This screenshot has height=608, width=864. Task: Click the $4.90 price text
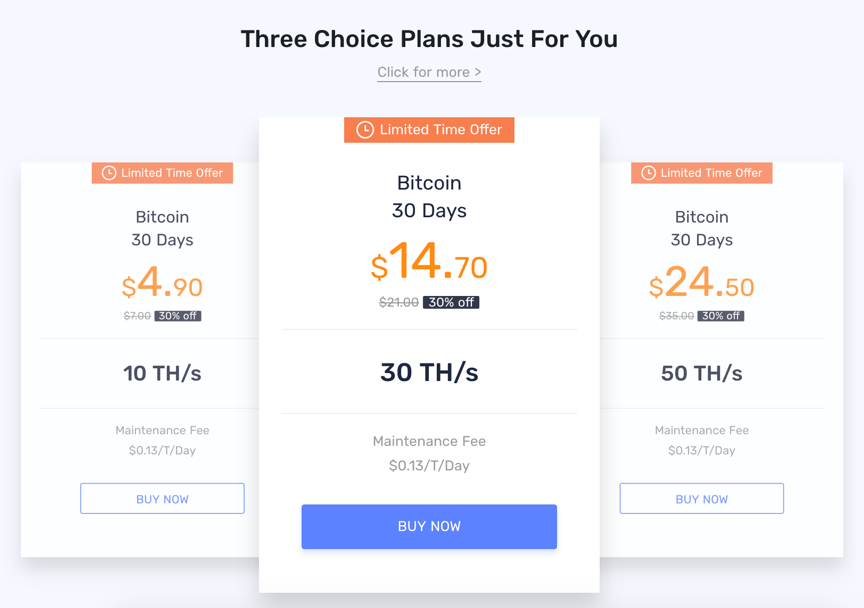[162, 285]
